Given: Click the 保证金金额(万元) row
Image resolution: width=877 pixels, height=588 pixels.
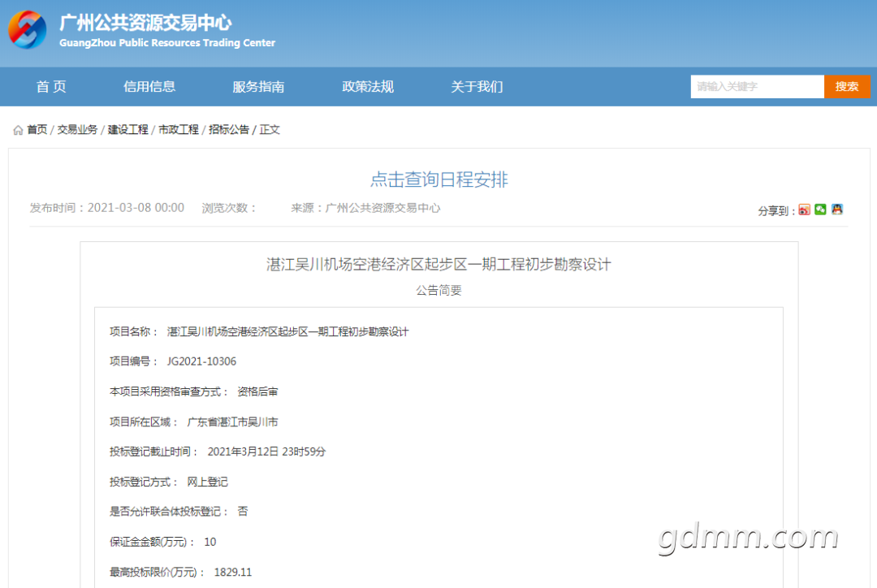Looking at the screenshot, I should click(x=162, y=542).
